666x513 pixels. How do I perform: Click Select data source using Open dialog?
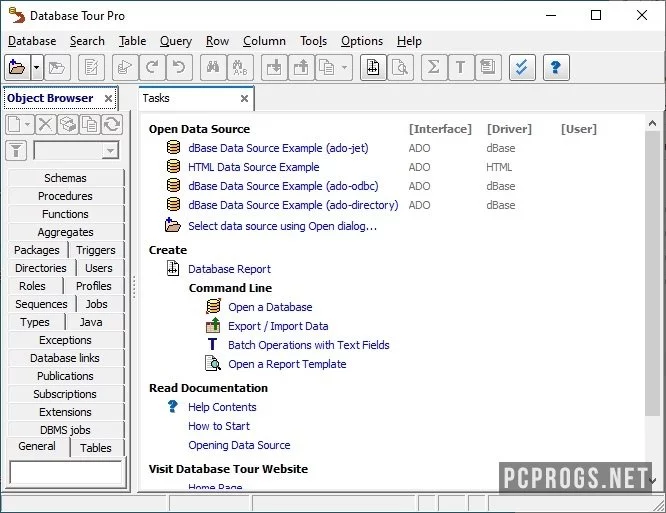pyautogui.click(x=282, y=226)
